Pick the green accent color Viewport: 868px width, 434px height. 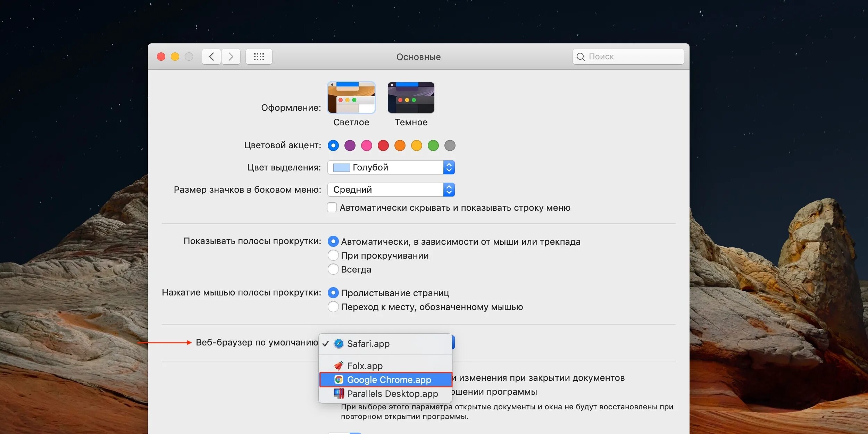coord(433,145)
